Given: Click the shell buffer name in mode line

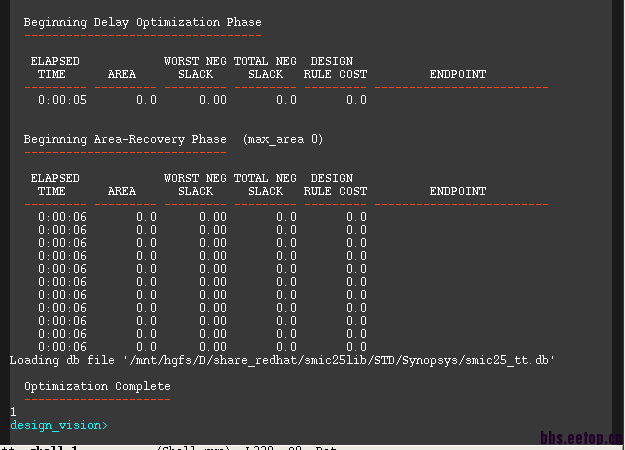Looking at the screenshot, I should point(55,447).
